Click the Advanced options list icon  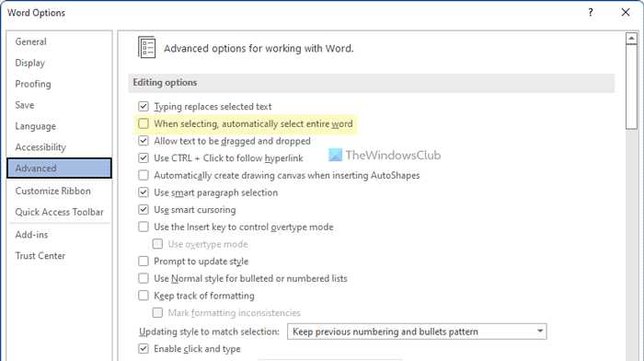146,47
